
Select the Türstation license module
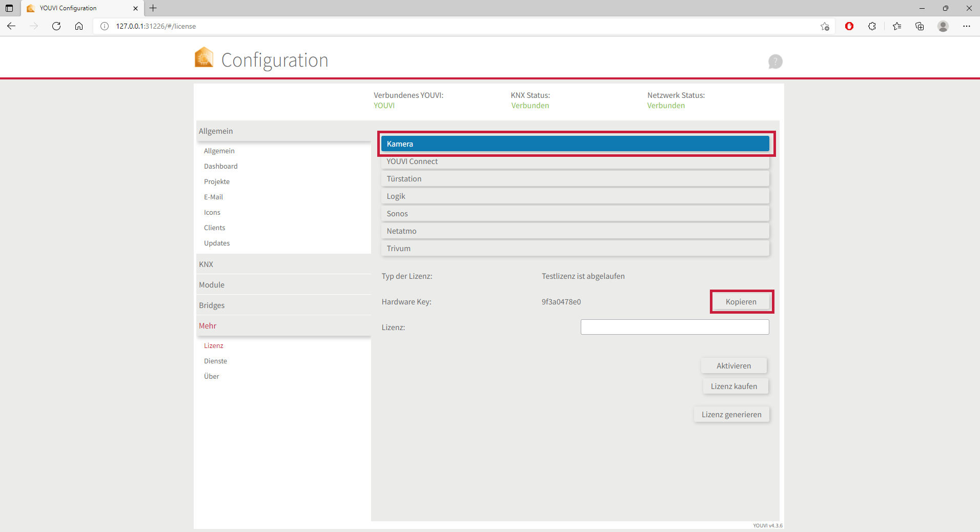point(575,179)
